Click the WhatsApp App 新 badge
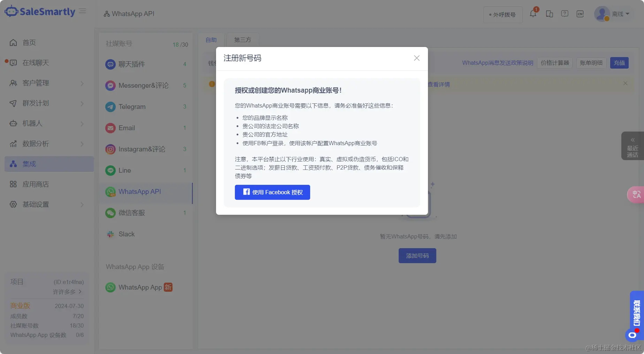Screen dimensions: 644x354 [168, 287]
